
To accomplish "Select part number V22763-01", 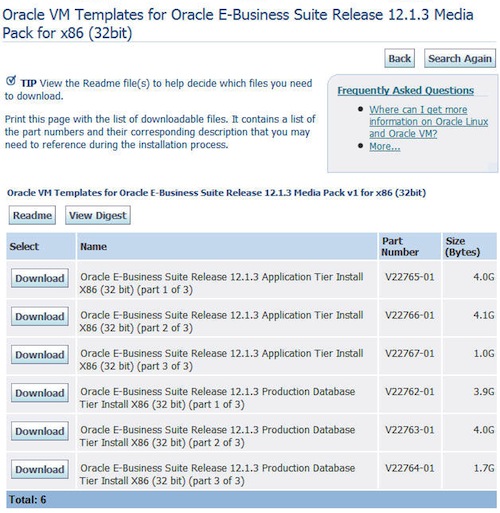I will tap(410, 430).
